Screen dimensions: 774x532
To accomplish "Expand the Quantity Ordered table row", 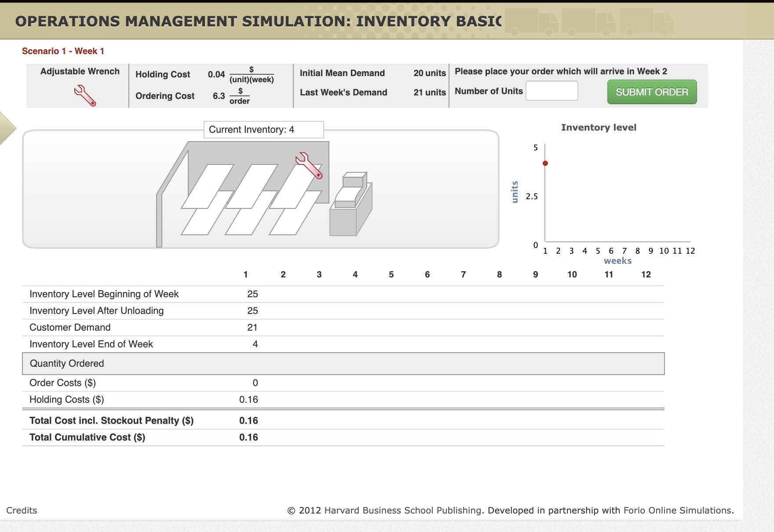I will [x=66, y=363].
